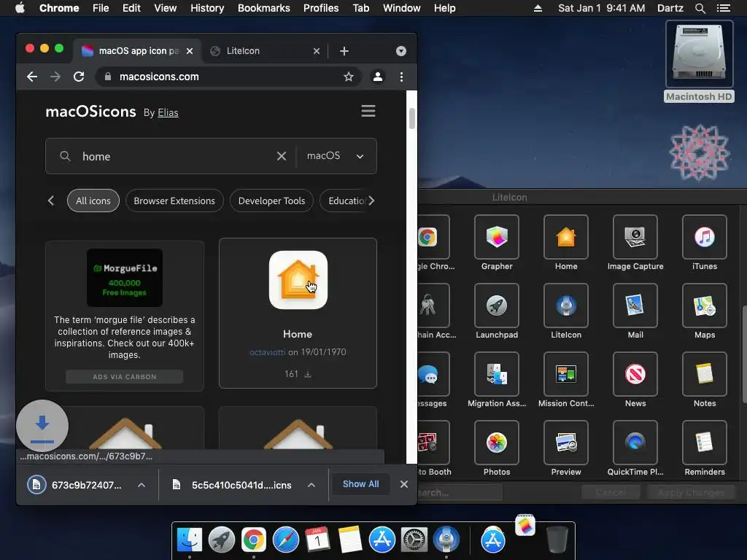
Task: Open the Chrome profile avatar menu
Action: [x=378, y=77]
